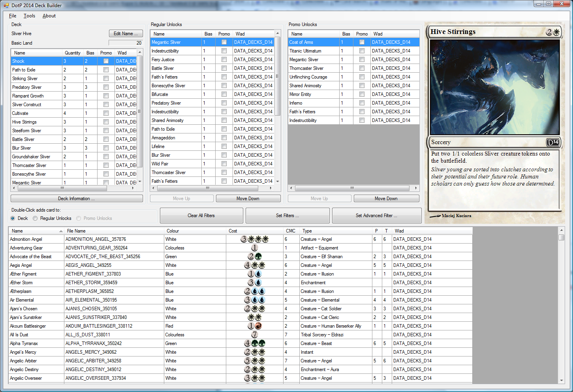The width and height of the screenshot is (573, 392).
Task: Click the down arrow of Regular Unlocks scrollbar
Action: 278,181
